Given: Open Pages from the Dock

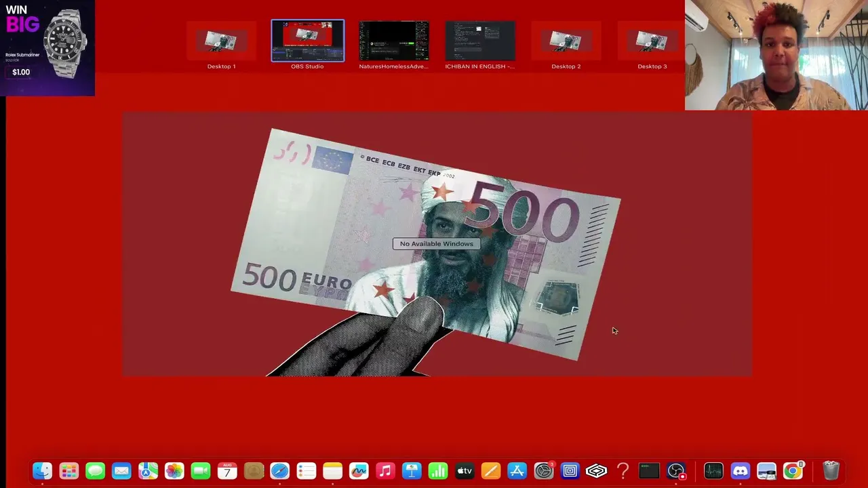Looking at the screenshot, I should click(x=491, y=471).
